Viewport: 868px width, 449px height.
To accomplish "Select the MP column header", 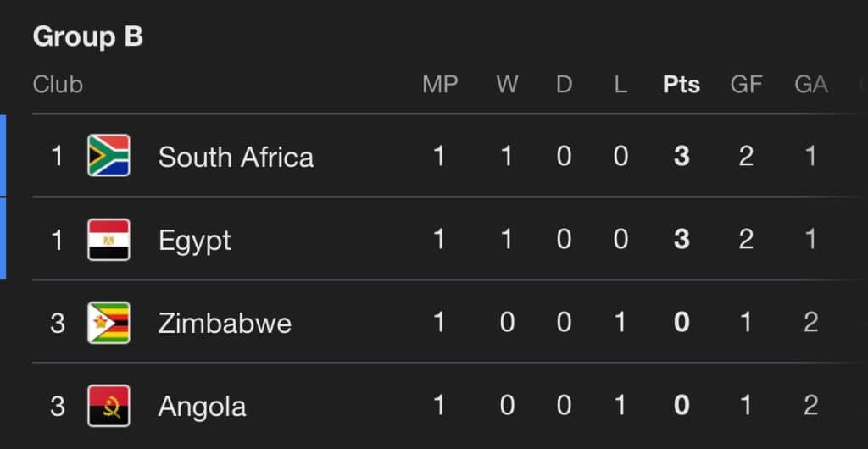I will [440, 85].
